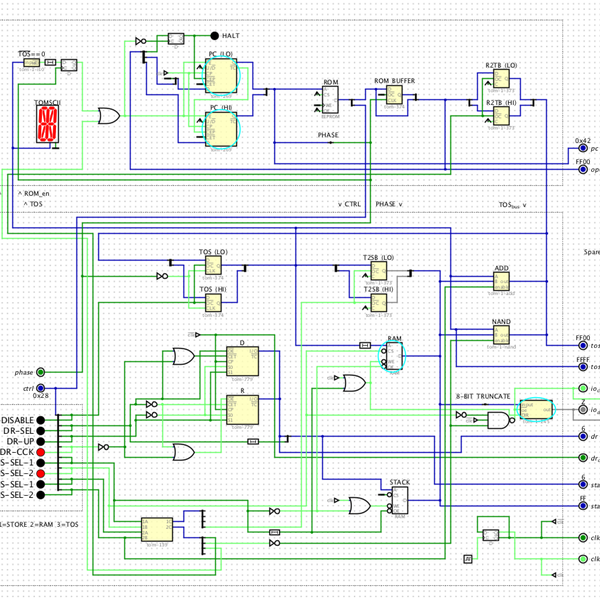Click the stack output pin showing FF
This screenshot has height=600, width=600.
(x=583, y=506)
